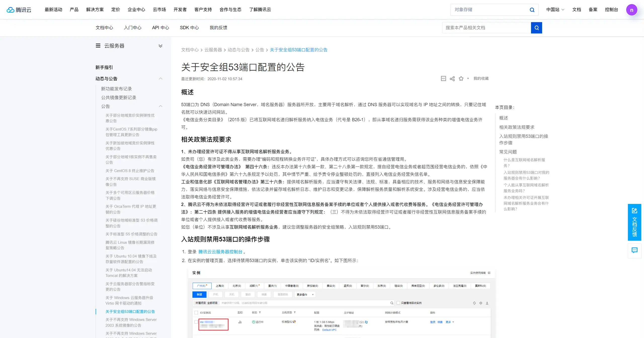Collapse the 公告 sidebar subsection
Screen dimensions: 644x338
tap(161, 106)
